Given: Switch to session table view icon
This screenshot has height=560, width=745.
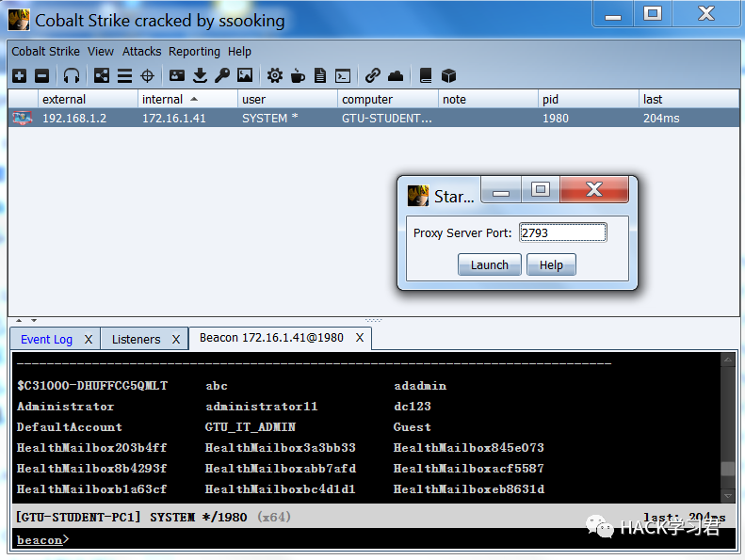Looking at the screenshot, I should click(124, 75).
